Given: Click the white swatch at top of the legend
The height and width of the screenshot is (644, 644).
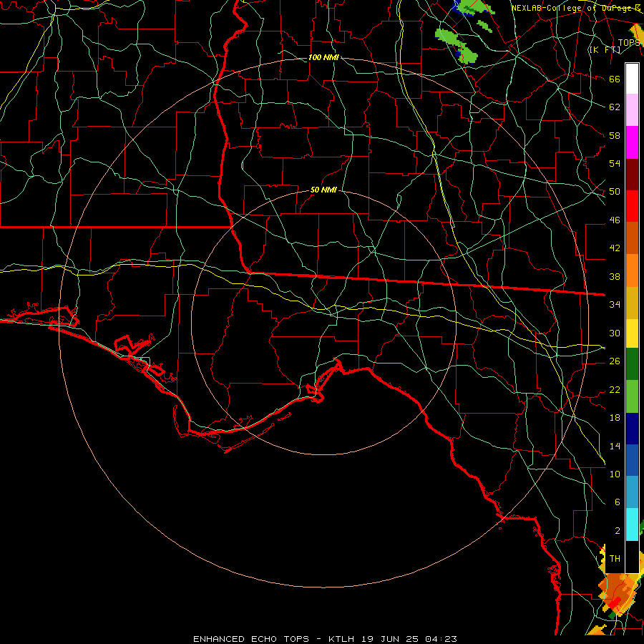Looking at the screenshot, I should (x=632, y=79).
